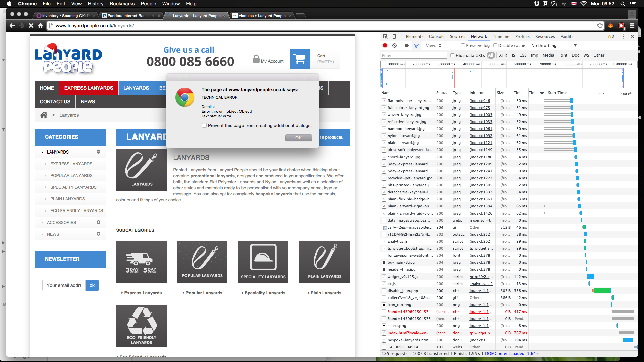
Task: Go back to the previous page
Action: [12, 26]
